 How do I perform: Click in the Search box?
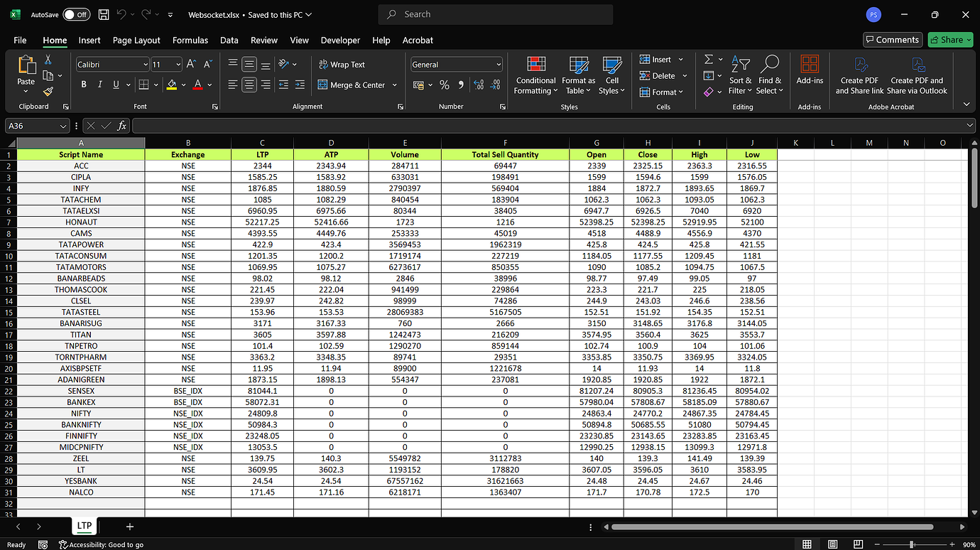click(496, 14)
